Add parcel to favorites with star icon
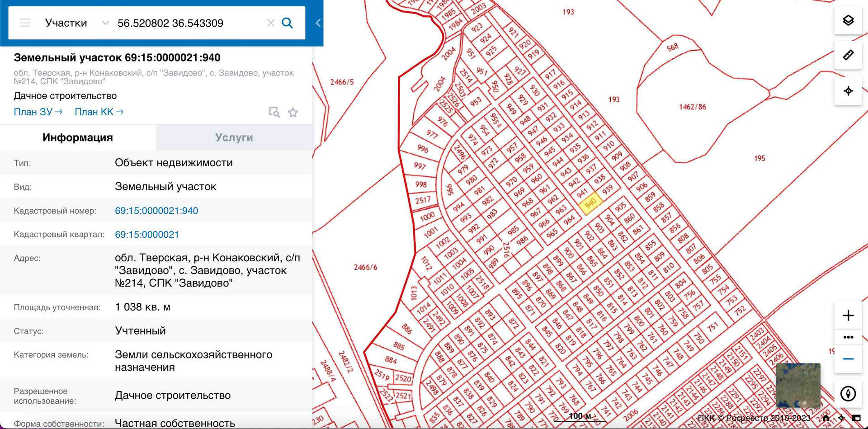This screenshot has width=868, height=429. coord(293,112)
